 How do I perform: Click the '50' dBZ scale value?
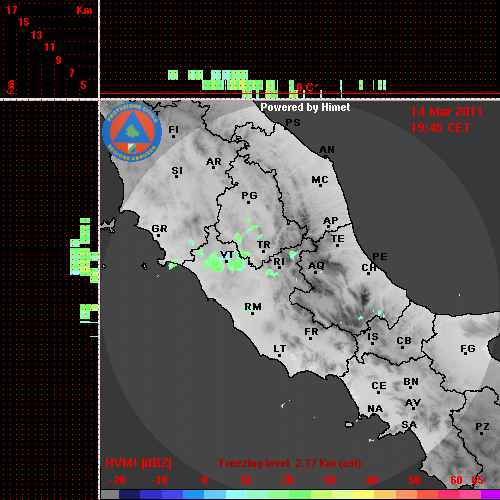pyautogui.click(x=414, y=480)
